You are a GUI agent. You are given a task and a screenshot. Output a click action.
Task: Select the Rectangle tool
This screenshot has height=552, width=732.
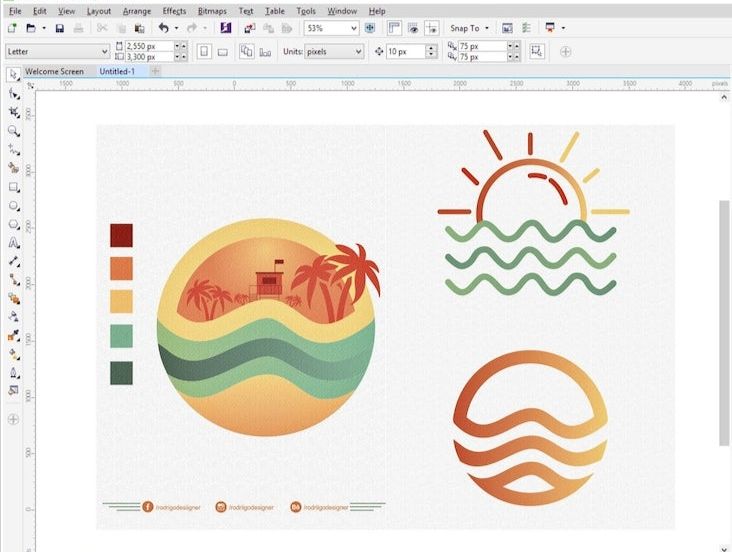tap(14, 187)
